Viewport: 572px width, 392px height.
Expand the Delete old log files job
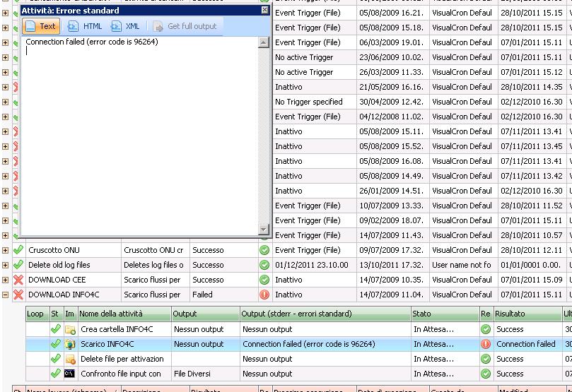coord(6,265)
